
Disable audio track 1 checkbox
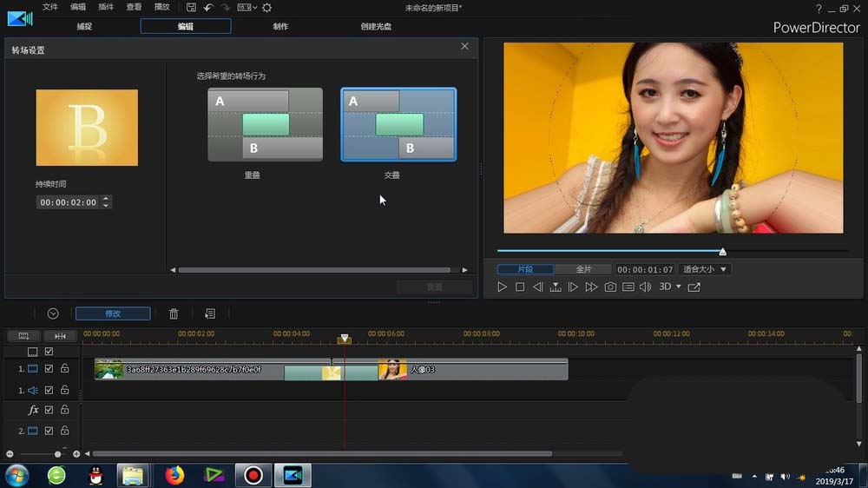pos(49,391)
